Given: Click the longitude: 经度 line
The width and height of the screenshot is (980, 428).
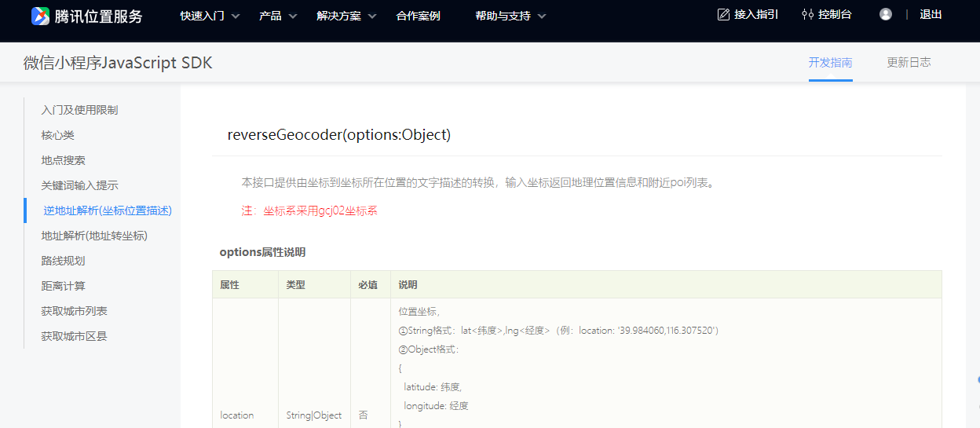Looking at the screenshot, I should pyautogui.click(x=436, y=406).
